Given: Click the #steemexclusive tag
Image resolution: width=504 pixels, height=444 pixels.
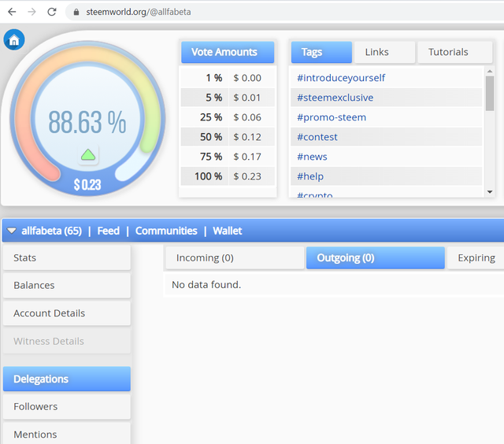Looking at the screenshot, I should click(x=335, y=98).
